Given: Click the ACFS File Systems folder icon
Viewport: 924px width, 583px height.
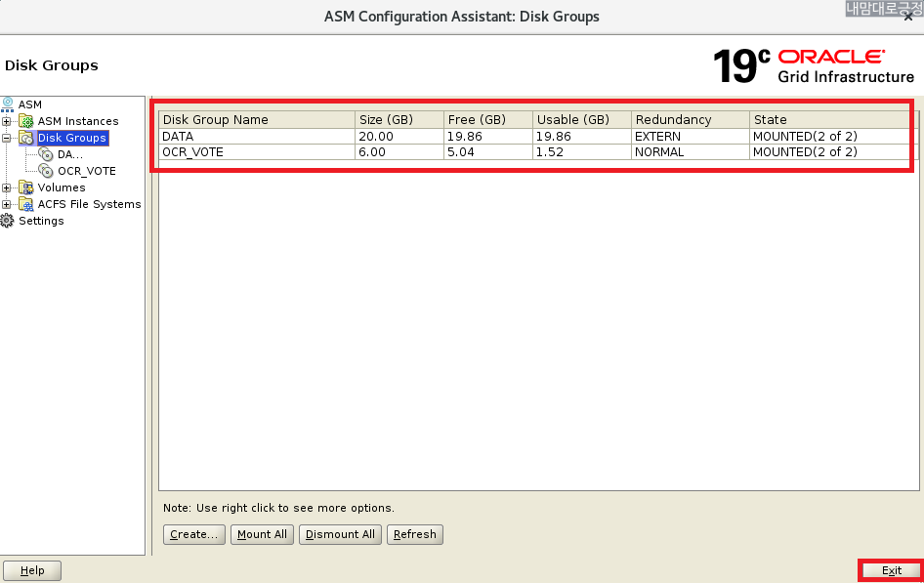Looking at the screenshot, I should (x=26, y=204).
